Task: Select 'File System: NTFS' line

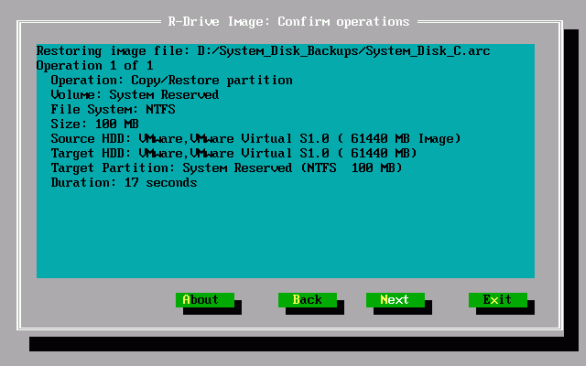Action: (x=113, y=110)
